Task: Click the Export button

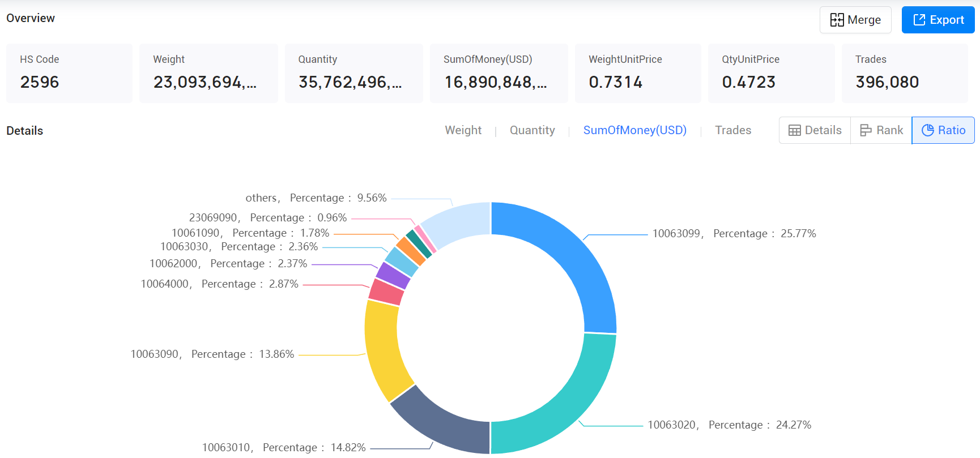Action: (938, 20)
